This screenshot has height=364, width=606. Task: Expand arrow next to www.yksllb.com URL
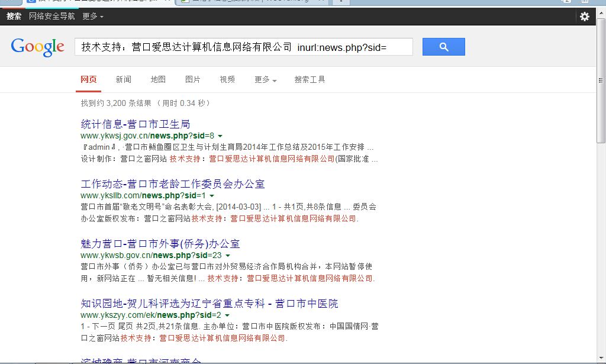(212, 196)
